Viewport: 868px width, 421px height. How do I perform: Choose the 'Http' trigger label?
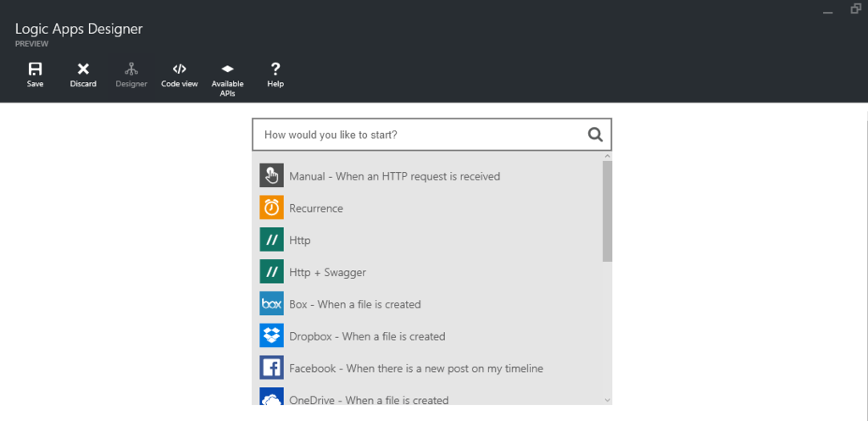(299, 241)
